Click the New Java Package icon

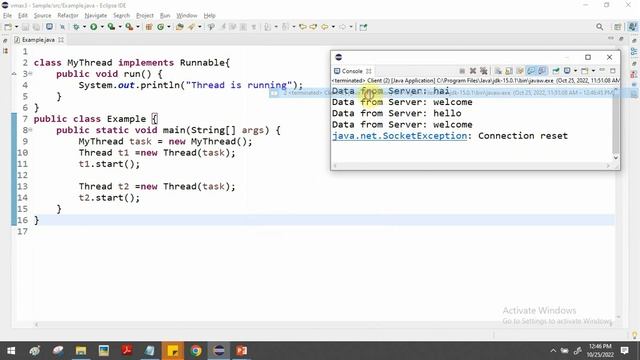pos(149,27)
